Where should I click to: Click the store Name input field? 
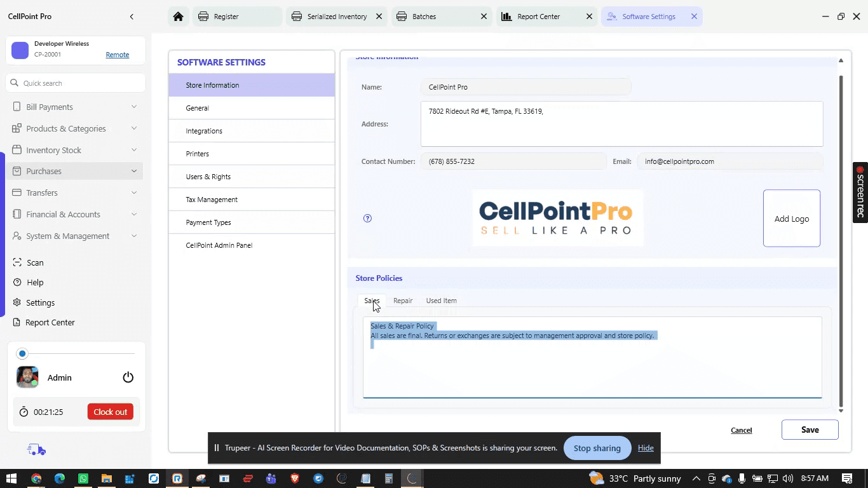[x=526, y=87]
